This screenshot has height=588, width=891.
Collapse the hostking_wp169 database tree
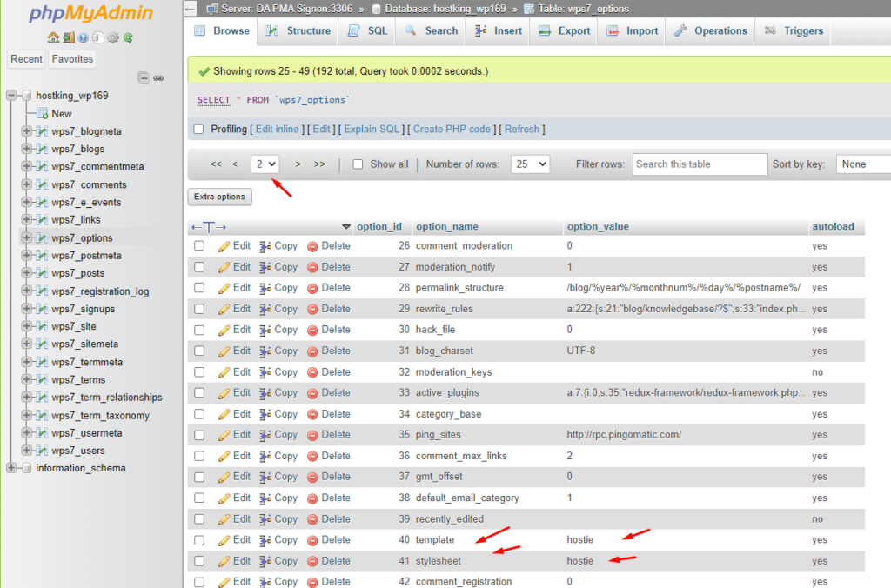(11, 96)
